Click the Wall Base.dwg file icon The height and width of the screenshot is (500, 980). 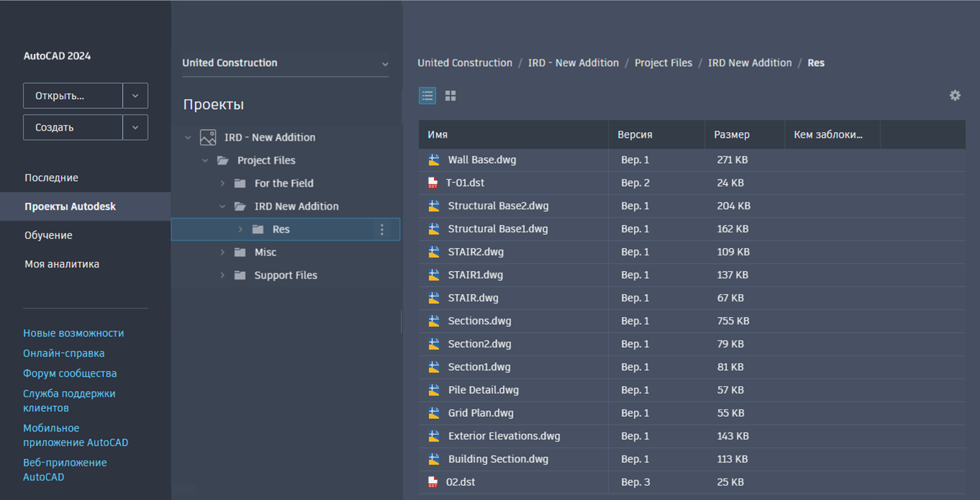pos(434,160)
